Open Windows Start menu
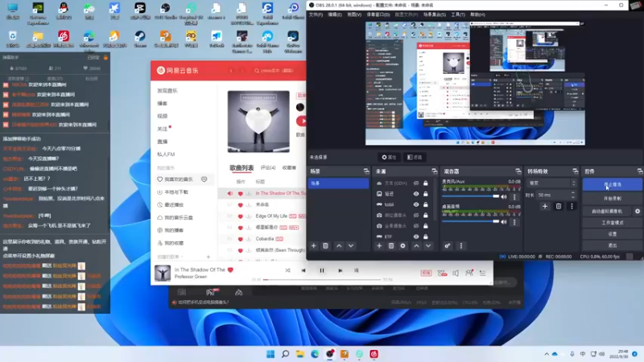Viewport: 644px width, 362px height. (x=270, y=354)
